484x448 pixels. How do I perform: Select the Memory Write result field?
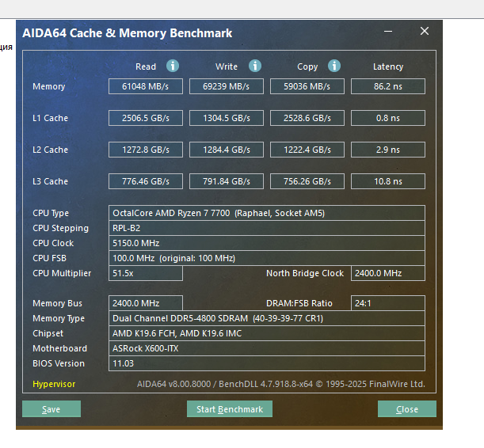(x=227, y=86)
